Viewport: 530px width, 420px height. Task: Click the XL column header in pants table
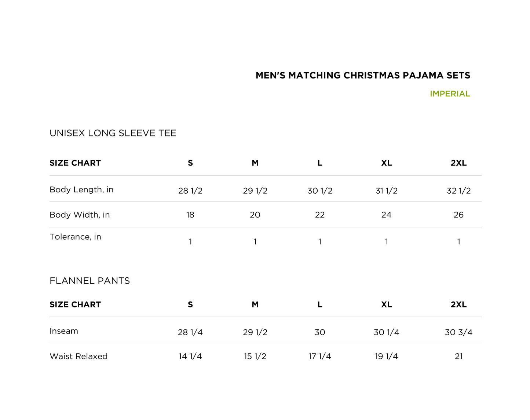386,305
